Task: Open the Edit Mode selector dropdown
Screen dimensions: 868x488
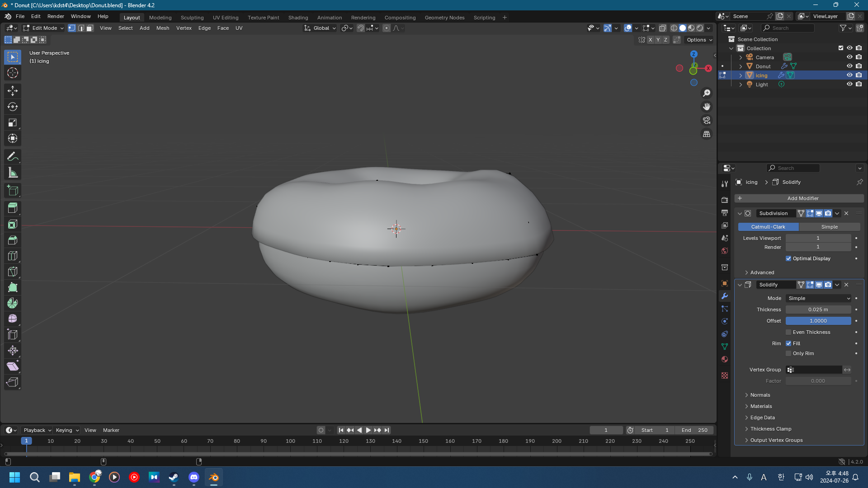Action: [x=43, y=28]
